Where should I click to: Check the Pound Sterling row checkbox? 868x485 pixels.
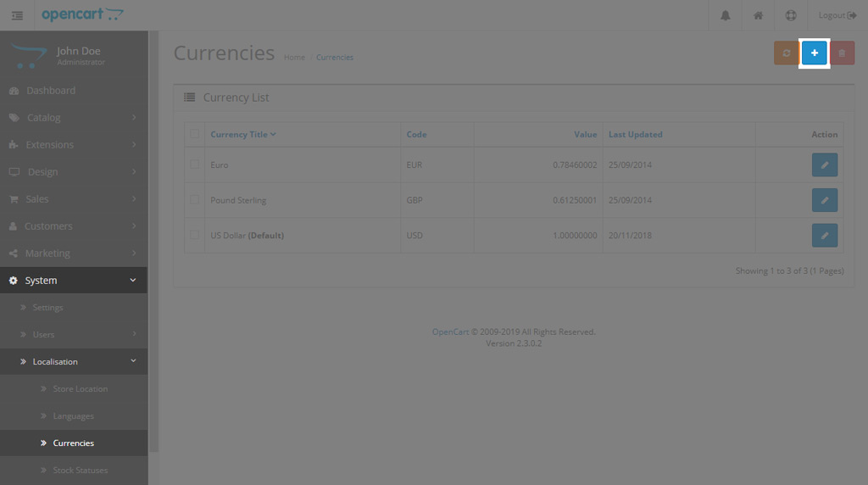(x=194, y=200)
